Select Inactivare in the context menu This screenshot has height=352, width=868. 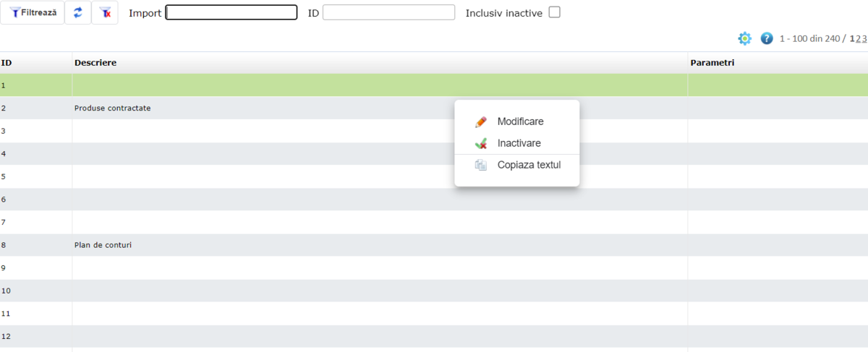pos(519,143)
